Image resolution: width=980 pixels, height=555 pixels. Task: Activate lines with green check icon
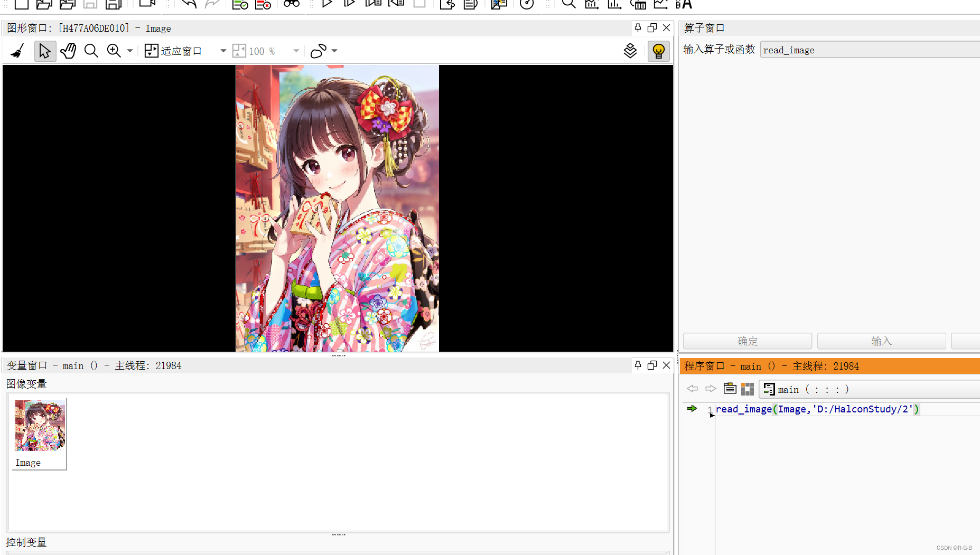click(240, 5)
